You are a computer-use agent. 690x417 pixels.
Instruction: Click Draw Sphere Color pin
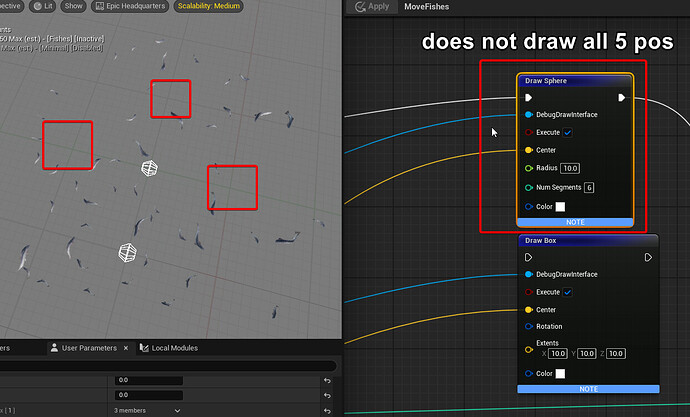coord(529,206)
